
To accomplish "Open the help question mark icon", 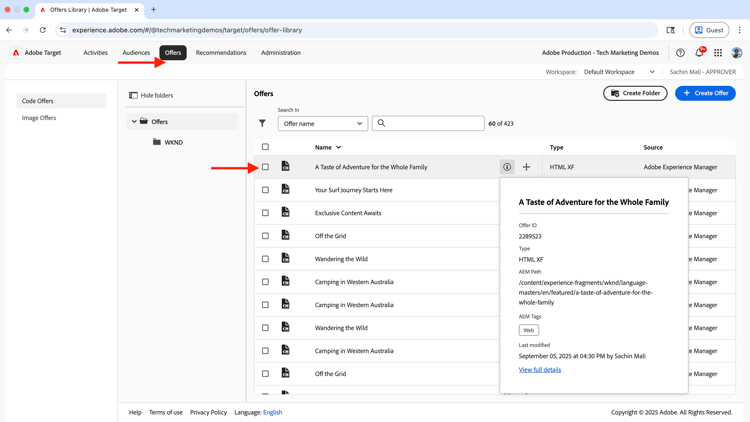I will [680, 53].
